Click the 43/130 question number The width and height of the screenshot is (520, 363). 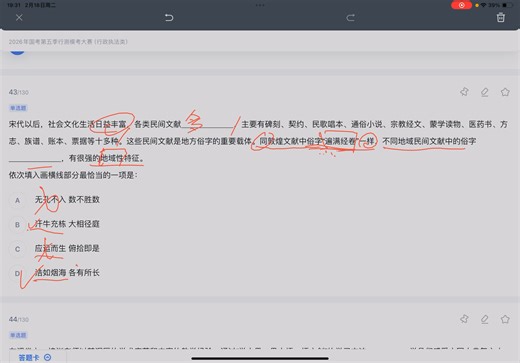pyautogui.click(x=19, y=92)
